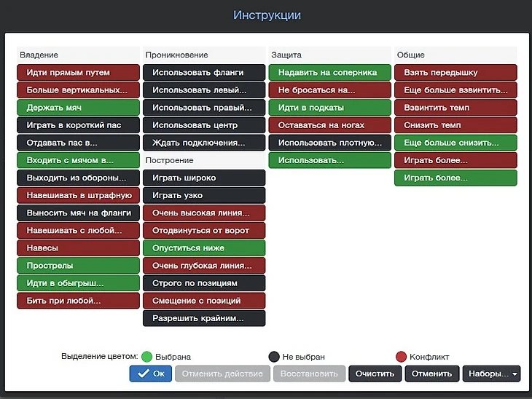Select 'Строго по позициям' instruction
This screenshot has height=399, width=532.
click(x=204, y=283)
